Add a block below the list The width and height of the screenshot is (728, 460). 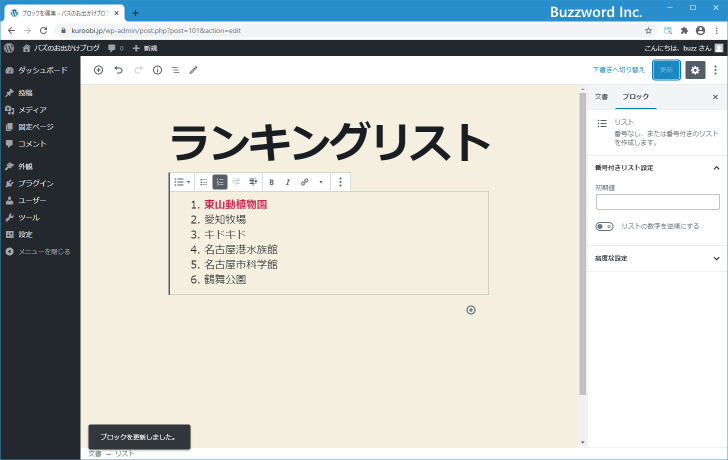pyautogui.click(x=471, y=310)
